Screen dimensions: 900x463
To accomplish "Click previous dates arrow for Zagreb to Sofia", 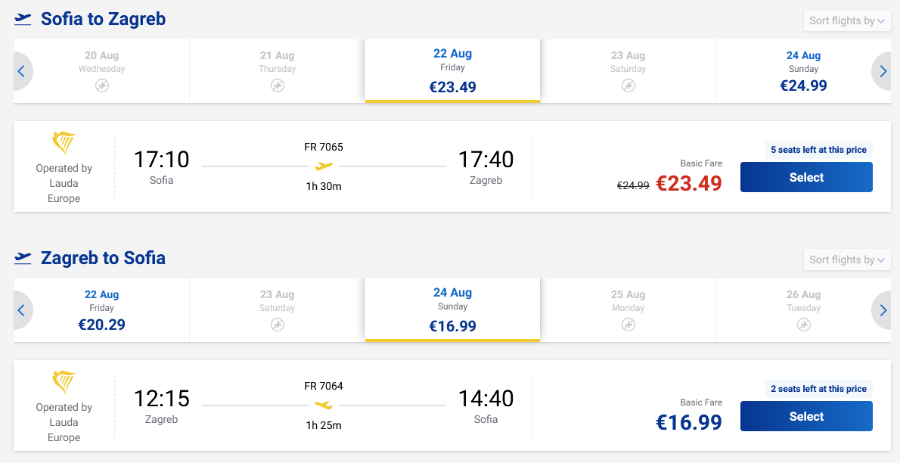I will click(22, 310).
